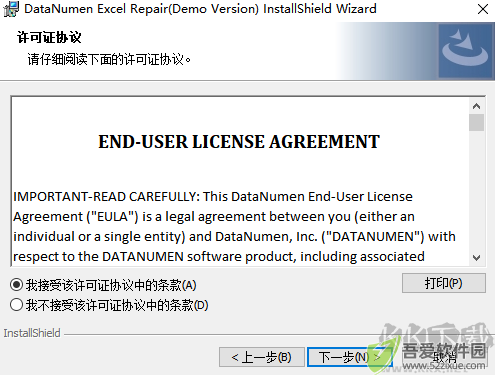Click the 打印(P) print button

pos(444,283)
